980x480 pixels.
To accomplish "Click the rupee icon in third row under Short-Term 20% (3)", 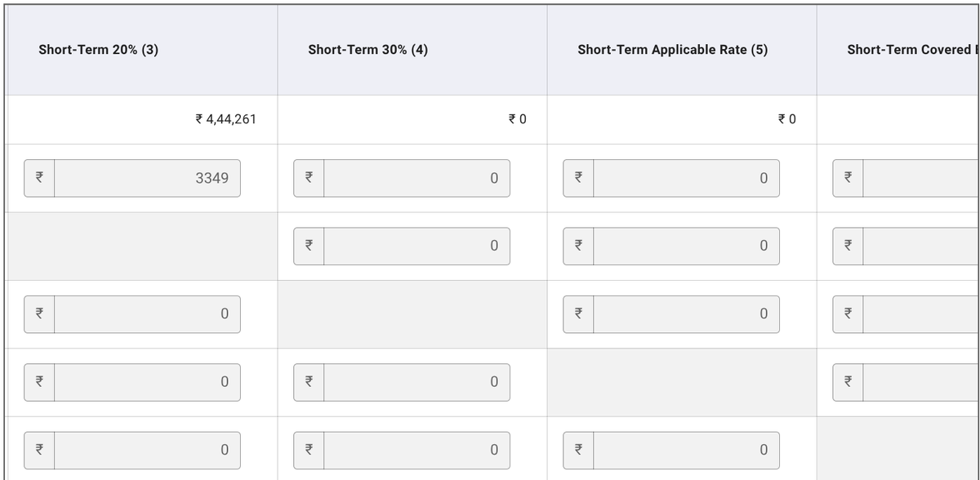I will (x=39, y=314).
